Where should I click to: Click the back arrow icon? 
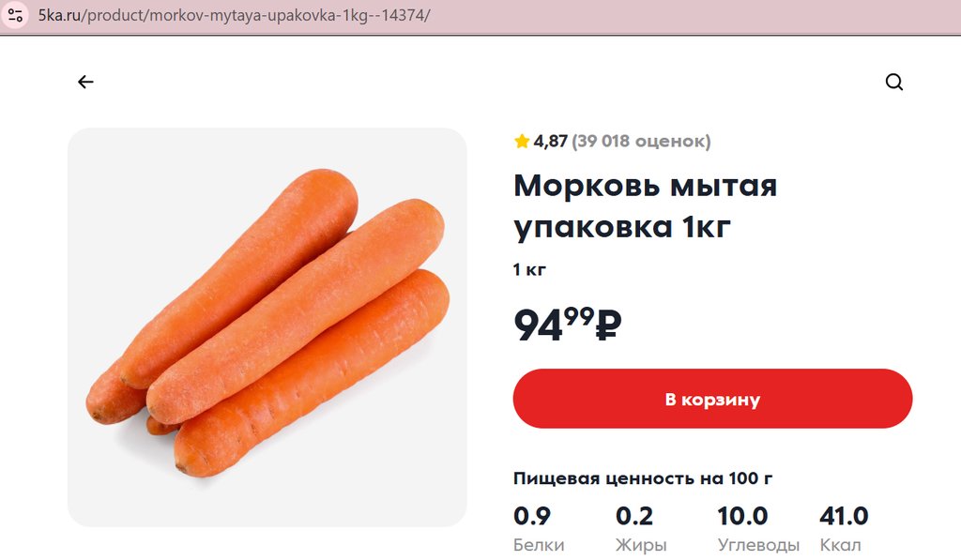(x=85, y=82)
